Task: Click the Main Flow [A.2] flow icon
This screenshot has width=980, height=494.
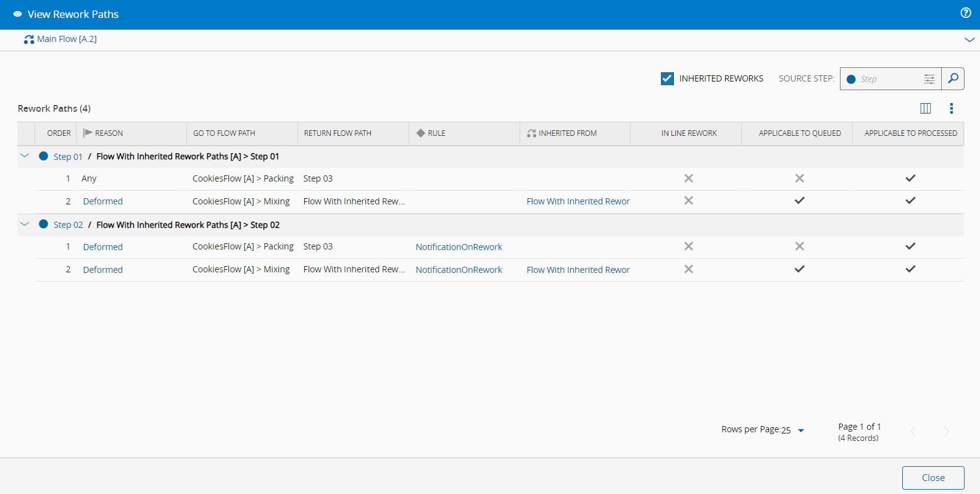Action: click(28, 40)
